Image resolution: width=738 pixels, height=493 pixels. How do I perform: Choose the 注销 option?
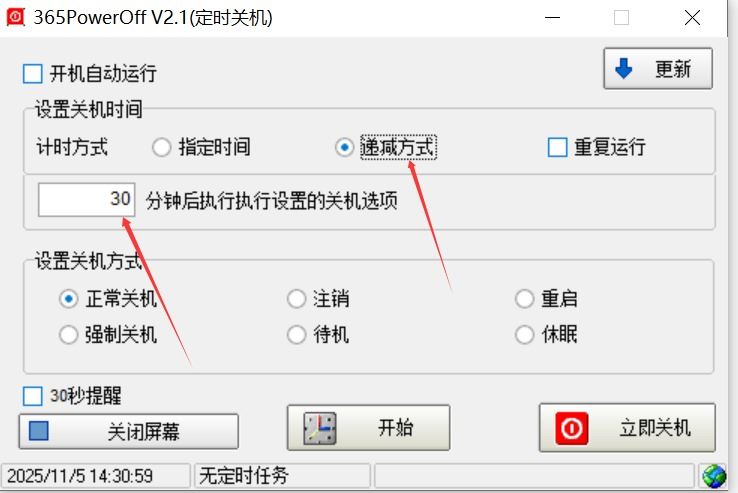297,299
